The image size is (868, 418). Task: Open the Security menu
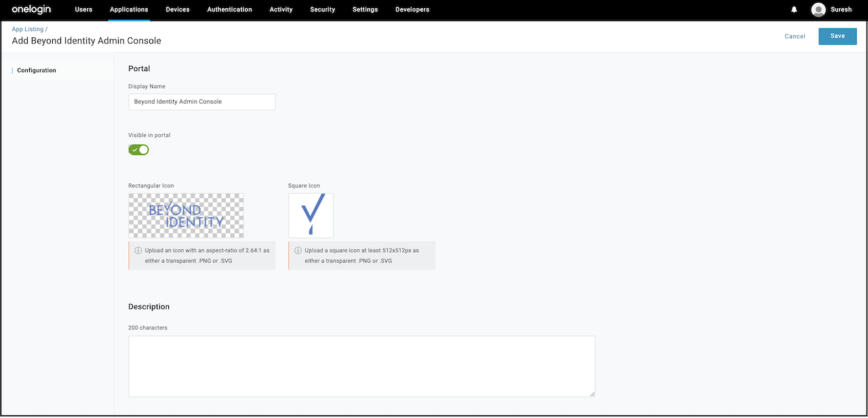tap(323, 9)
